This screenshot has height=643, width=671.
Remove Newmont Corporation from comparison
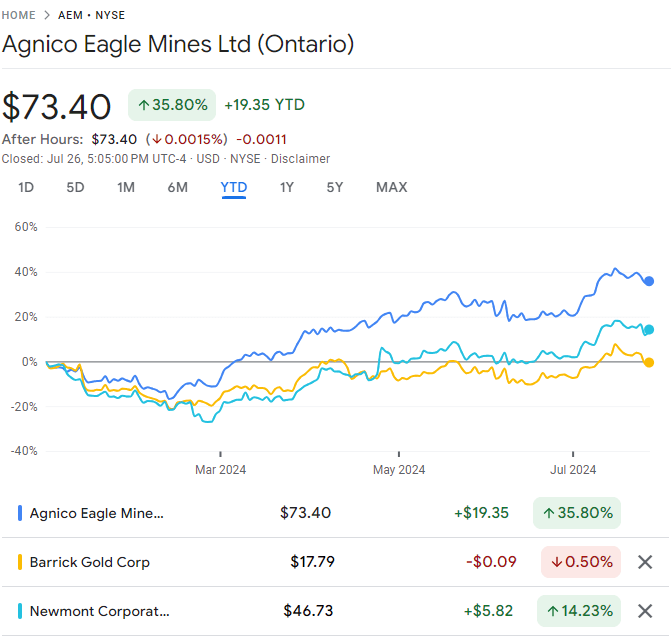(645, 610)
